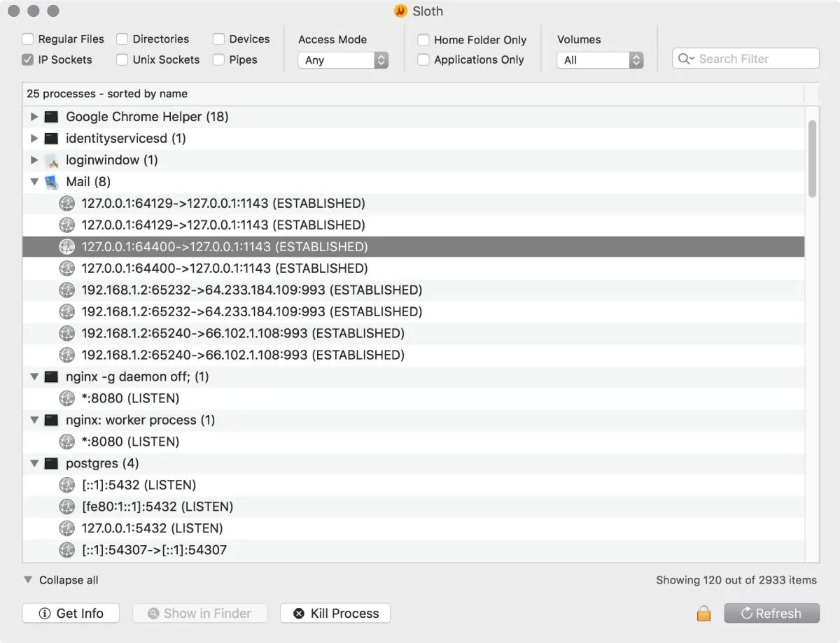Image resolution: width=840 pixels, height=643 pixels.
Task: Click the Get Info button
Action: tap(71, 614)
